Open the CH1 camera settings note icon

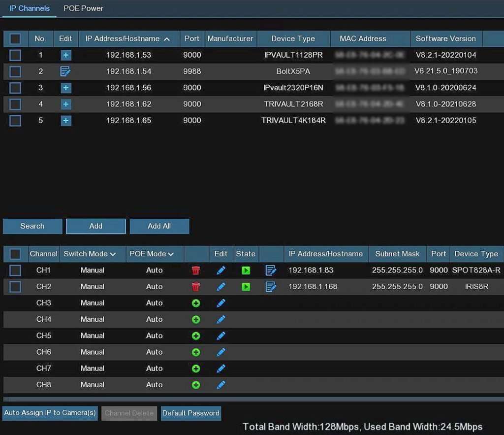tap(271, 270)
